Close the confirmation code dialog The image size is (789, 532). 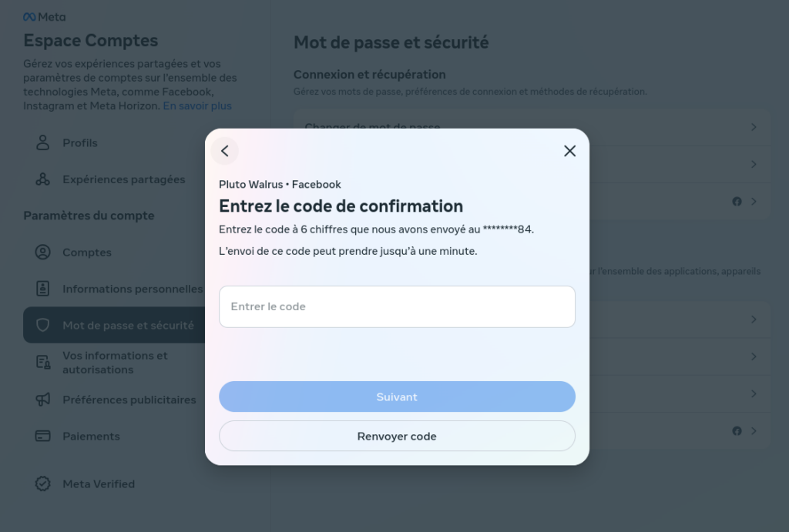point(569,151)
